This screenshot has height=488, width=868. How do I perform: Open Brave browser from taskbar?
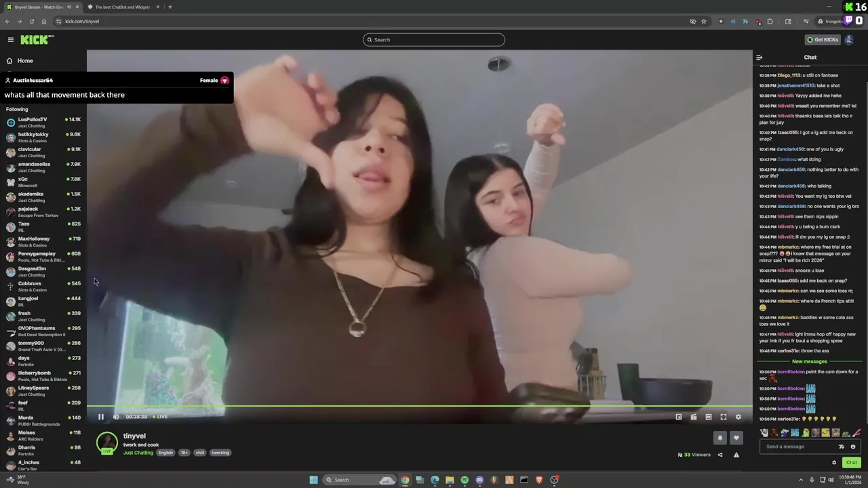pyautogui.click(x=539, y=480)
